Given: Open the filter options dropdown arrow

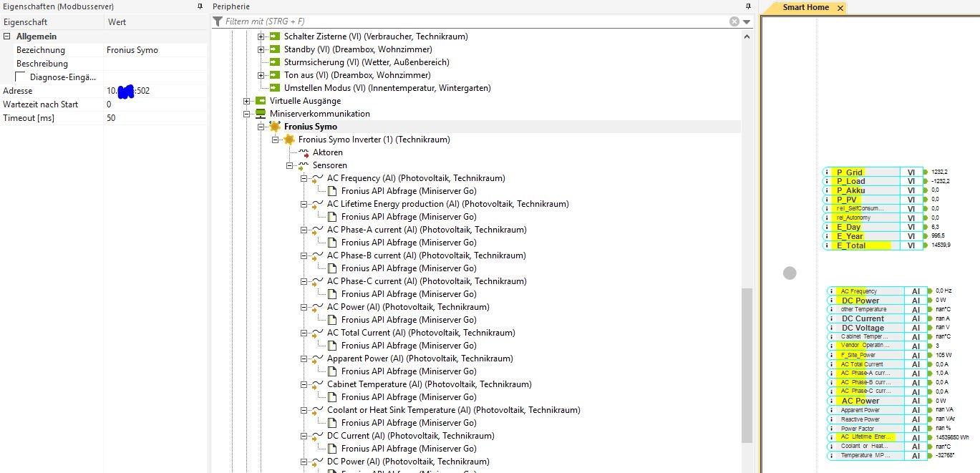Looking at the screenshot, I should click(x=747, y=21).
